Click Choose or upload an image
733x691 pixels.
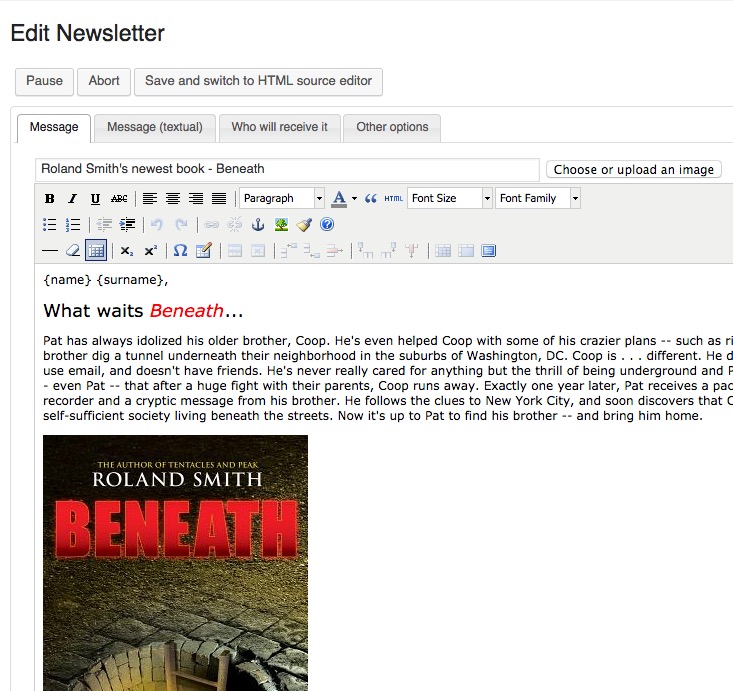point(633,170)
